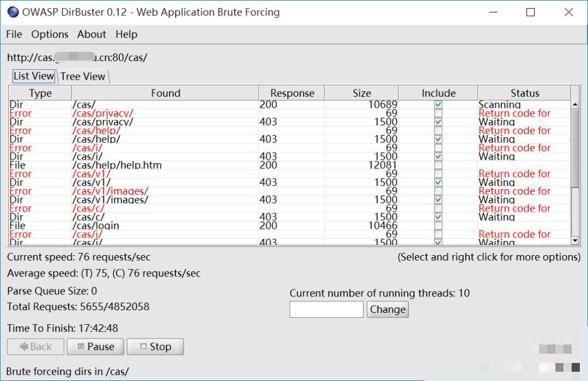Uncheck Include for Dir /cas/v1/ row
The height and width of the screenshot is (381, 588).
pos(438,182)
